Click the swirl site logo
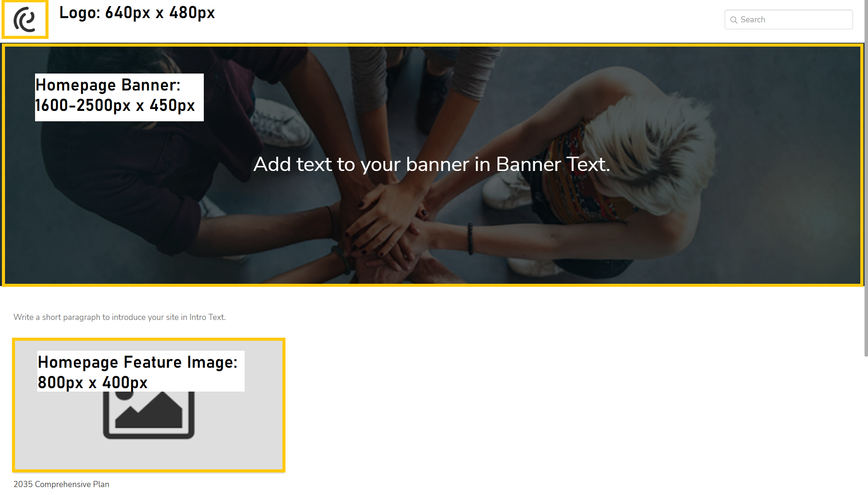Screen dimensions: 868x489 click(24, 19)
